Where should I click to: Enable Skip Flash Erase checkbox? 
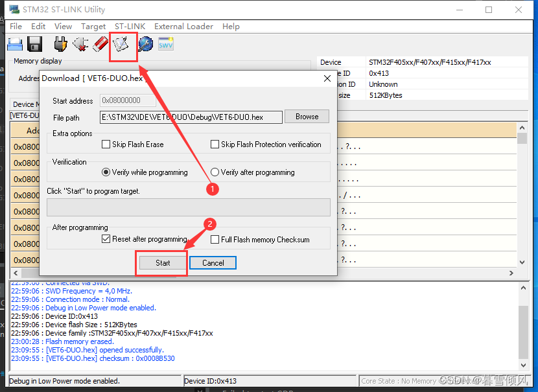point(106,144)
